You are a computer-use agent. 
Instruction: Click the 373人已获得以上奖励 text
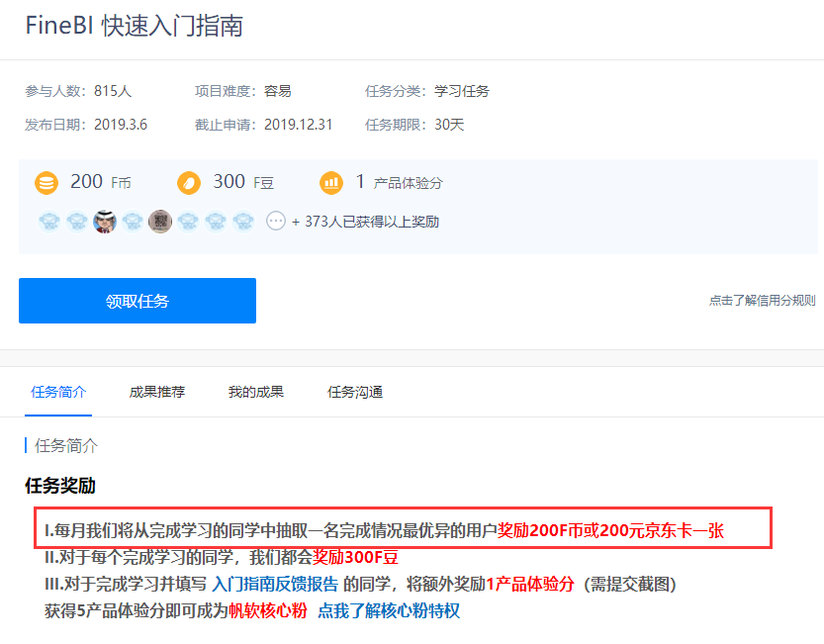(x=372, y=222)
